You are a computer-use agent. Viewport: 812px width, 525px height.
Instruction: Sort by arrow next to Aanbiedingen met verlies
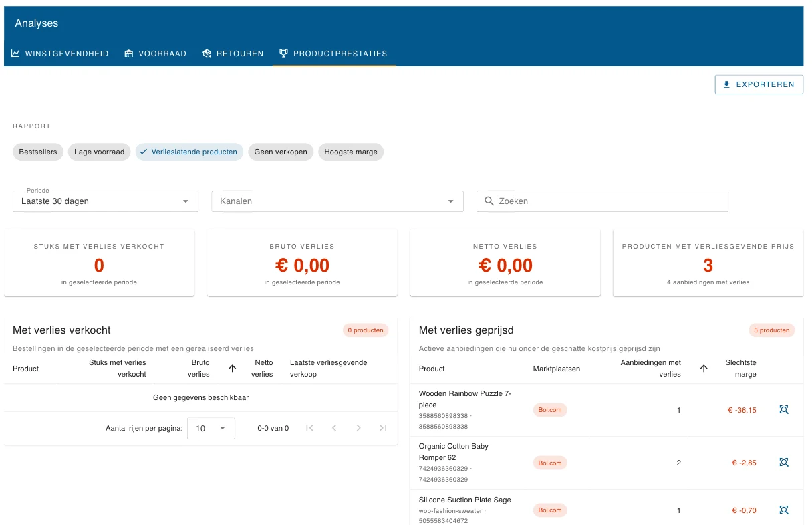704,369
